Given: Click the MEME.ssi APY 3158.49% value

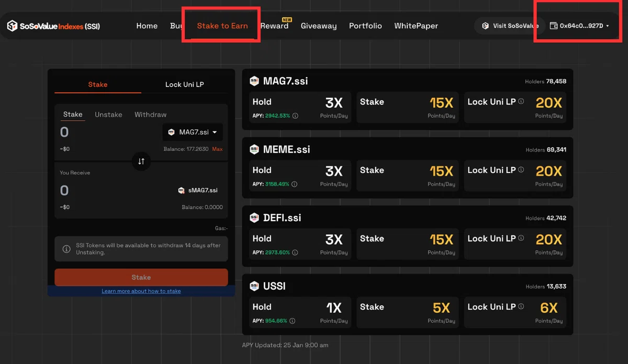Looking at the screenshot, I should point(277,184).
